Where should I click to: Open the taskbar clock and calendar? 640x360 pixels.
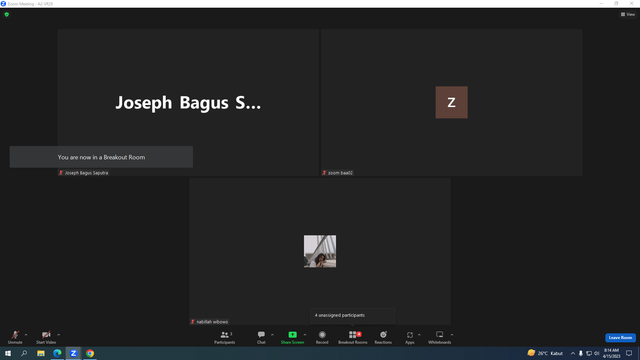coord(611,353)
